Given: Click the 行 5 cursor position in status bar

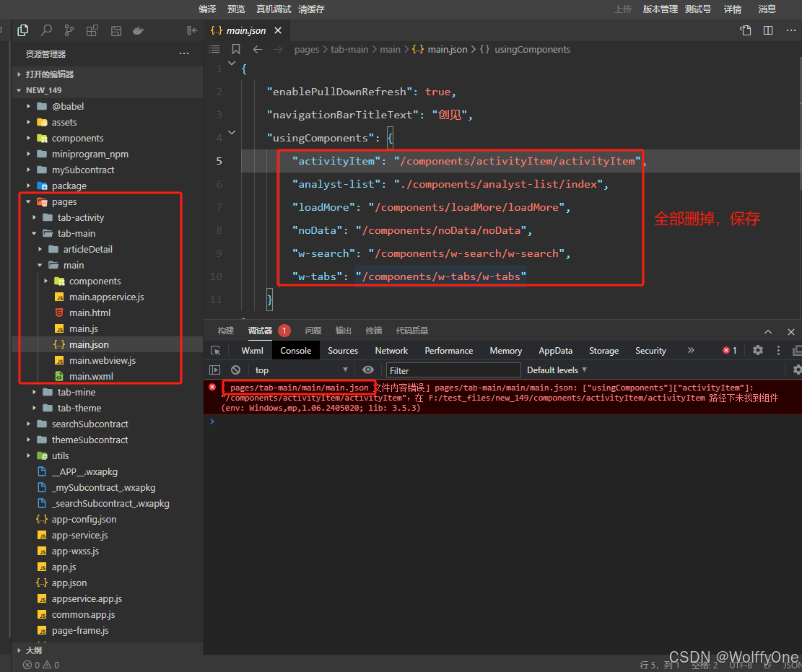Looking at the screenshot, I should (x=660, y=665).
